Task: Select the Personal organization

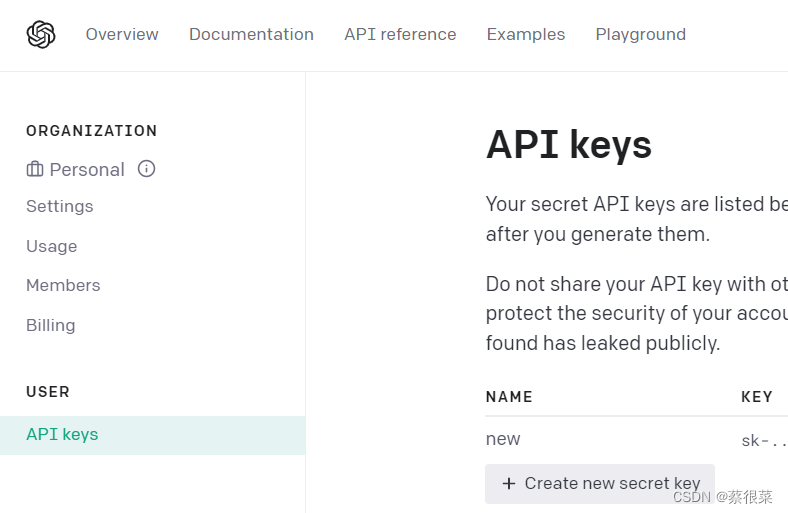Action: [87, 170]
